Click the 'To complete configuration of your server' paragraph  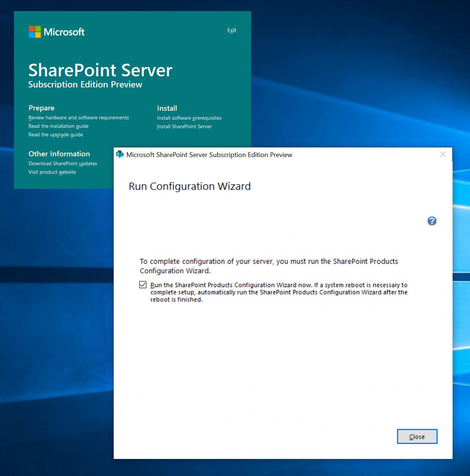269,266
